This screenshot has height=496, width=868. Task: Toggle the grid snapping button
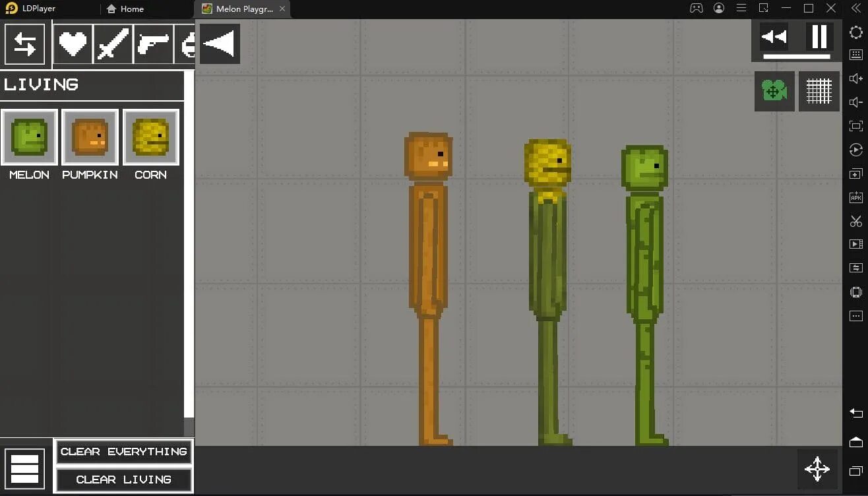[x=819, y=91]
